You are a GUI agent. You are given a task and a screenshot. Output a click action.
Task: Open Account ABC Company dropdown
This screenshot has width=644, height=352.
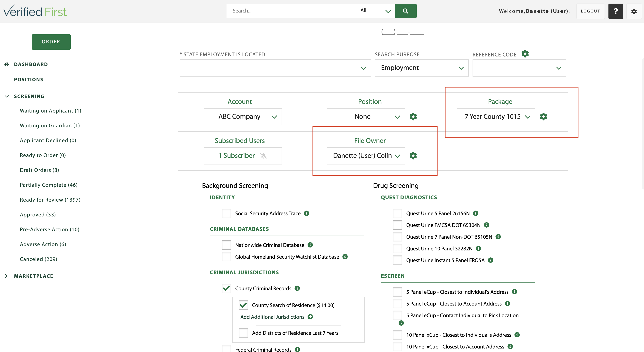pyautogui.click(x=243, y=116)
